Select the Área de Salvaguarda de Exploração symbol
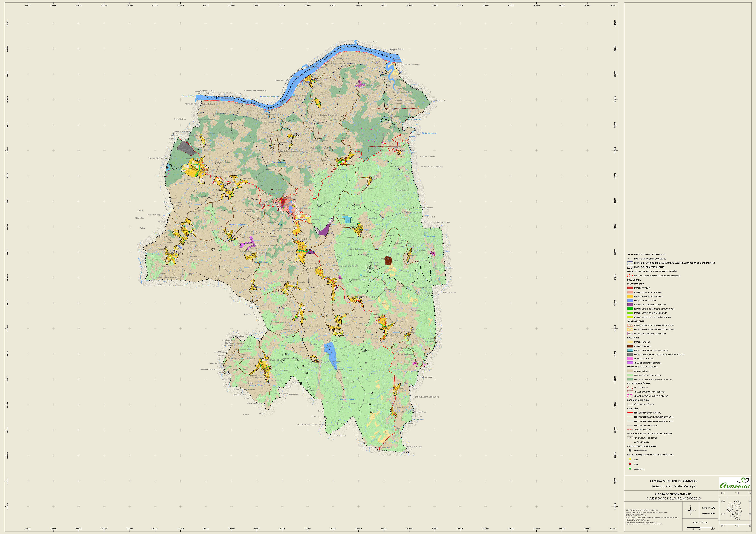 [630, 396]
